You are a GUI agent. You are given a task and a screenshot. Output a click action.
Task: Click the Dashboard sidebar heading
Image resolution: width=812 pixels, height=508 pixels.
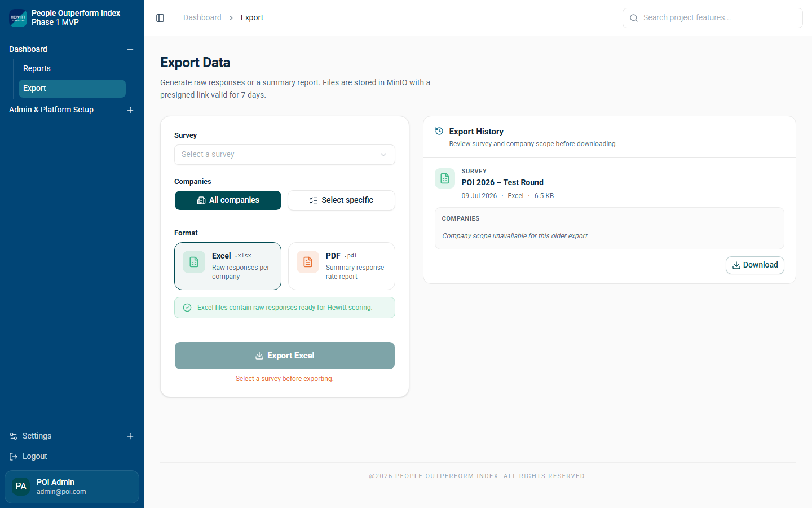[28, 49]
